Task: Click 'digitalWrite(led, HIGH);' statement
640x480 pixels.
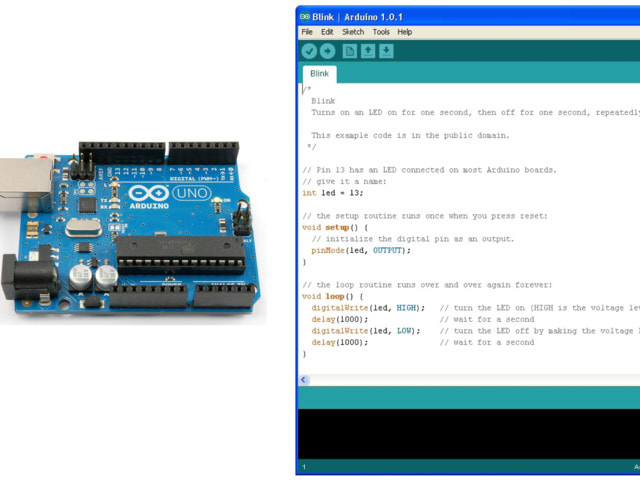Action: coord(368,308)
